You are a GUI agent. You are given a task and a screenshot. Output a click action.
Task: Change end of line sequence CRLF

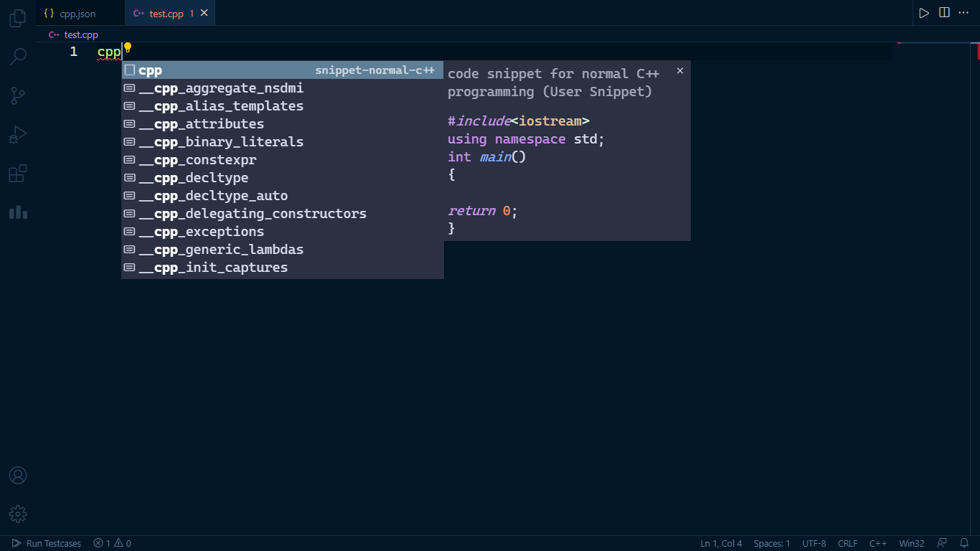point(847,543)
